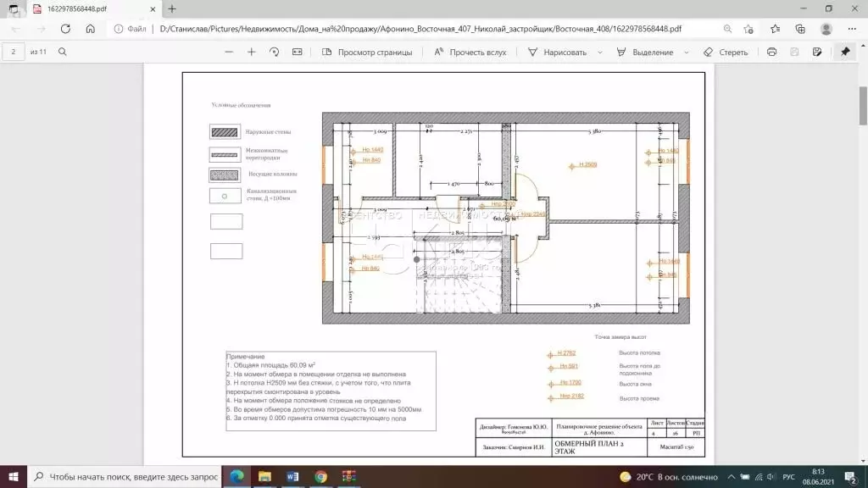The width and height of the screenshot is (868, 488).
Task: Click 'Высота потолка' legend text
Action: [639, 352]
